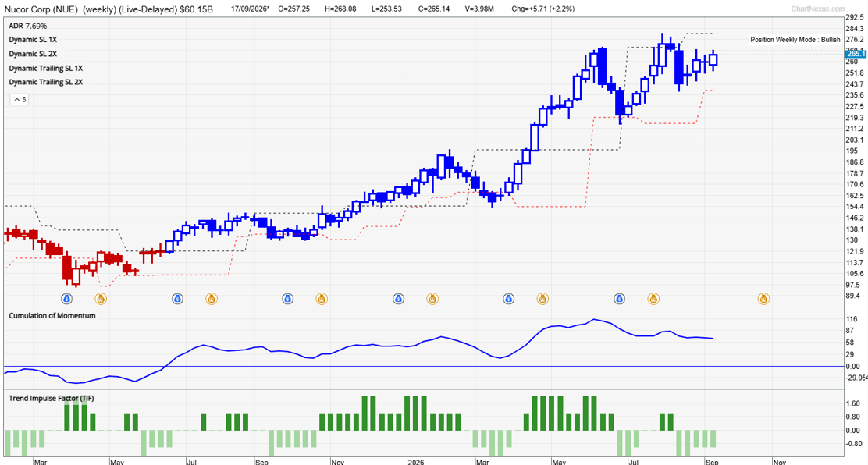Click the current price tag 265.1 on axis
This screenshot has width=868, height=465.
click(x=856, y=54)
